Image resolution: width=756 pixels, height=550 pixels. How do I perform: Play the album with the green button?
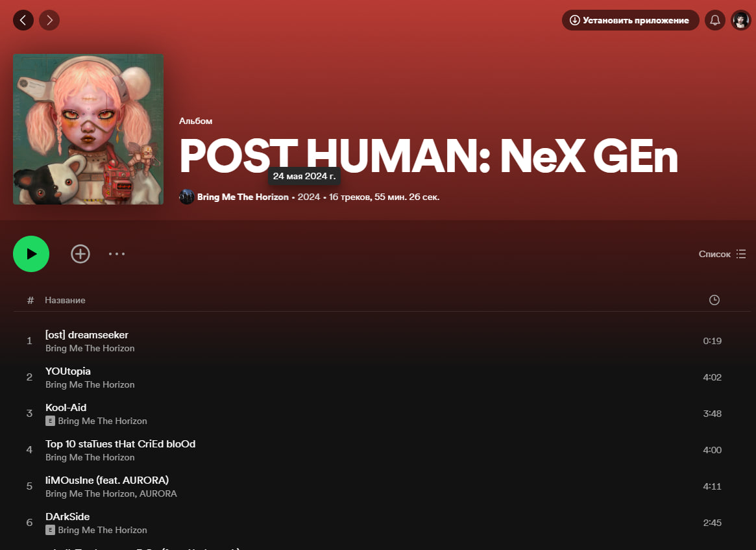[31, 254]
